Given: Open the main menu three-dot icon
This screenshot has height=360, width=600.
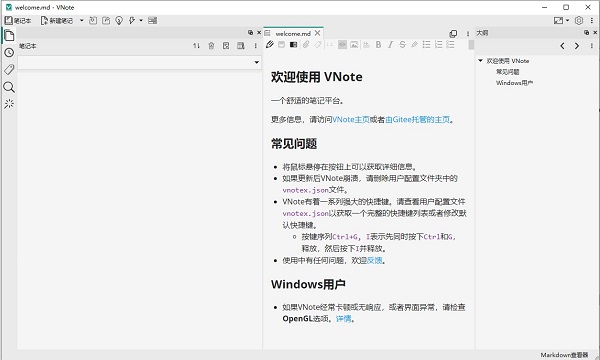Looking at the screenshot, I should point(592,21).
